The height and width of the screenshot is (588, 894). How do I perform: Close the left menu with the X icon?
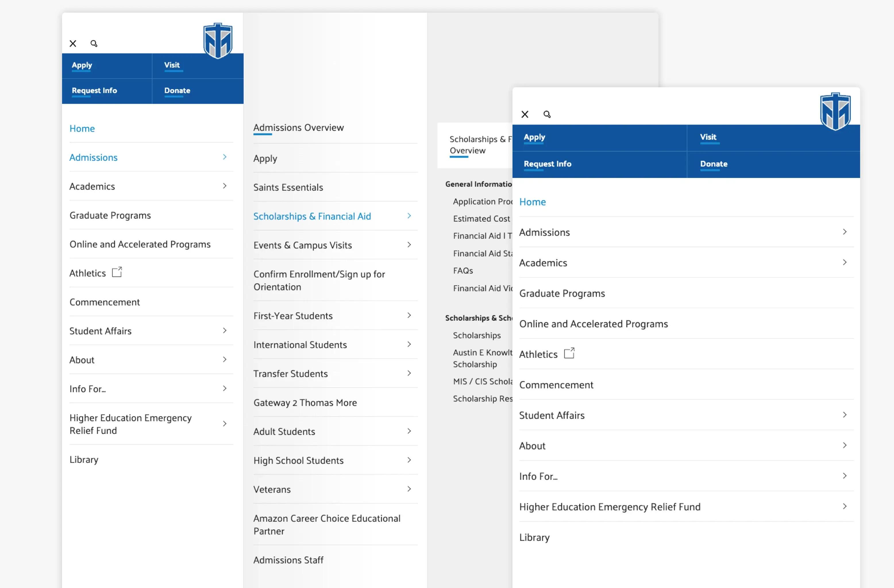pos(73,44)
